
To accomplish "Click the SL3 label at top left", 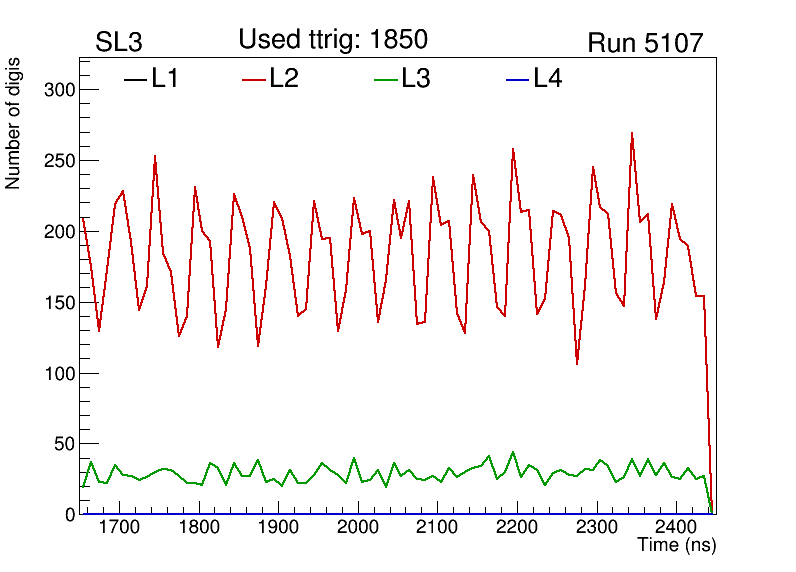I will (x=119, y=43).
